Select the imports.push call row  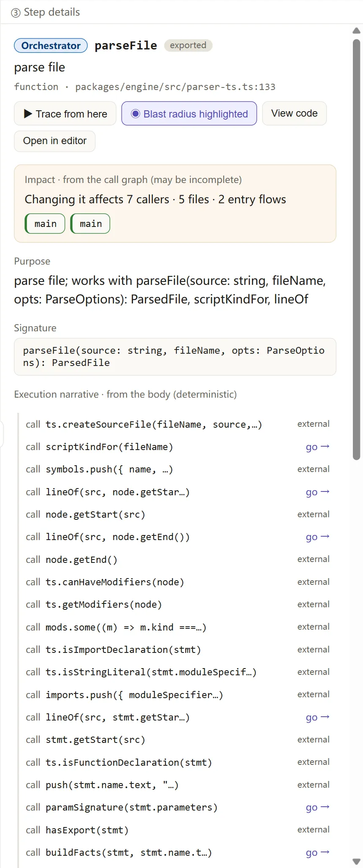[x=177, y=695]
